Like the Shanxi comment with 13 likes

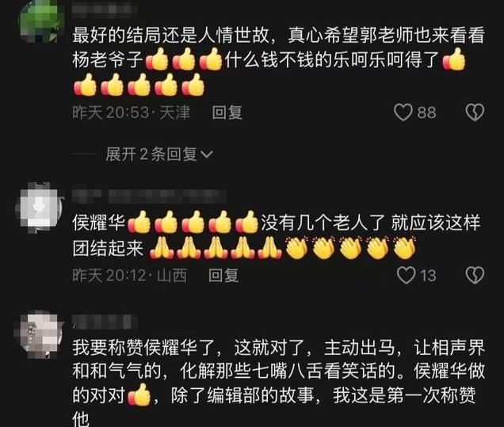coord(407,276)
